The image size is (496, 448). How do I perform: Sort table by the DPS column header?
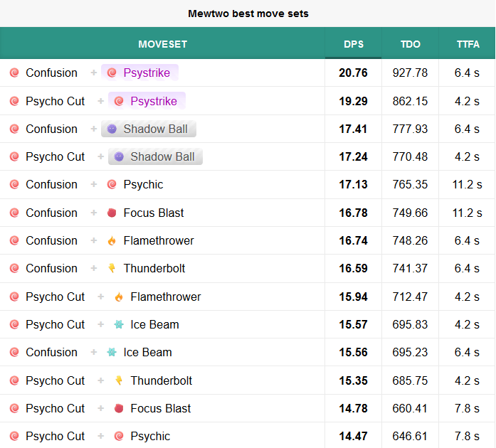[354, 43]
